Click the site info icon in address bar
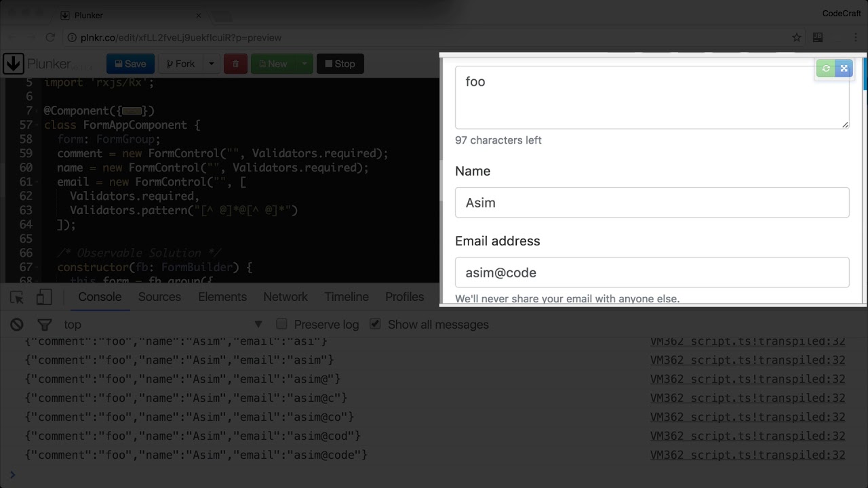 [72, 37]
